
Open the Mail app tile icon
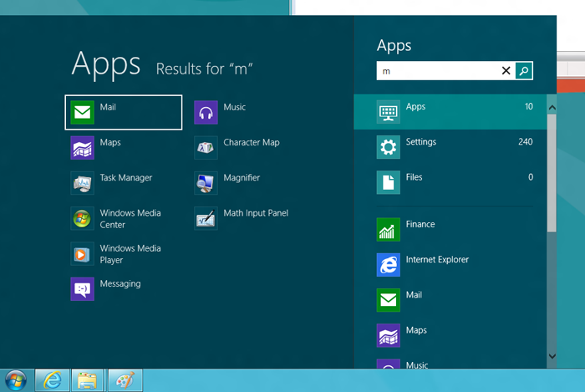[x=82, y=113]
